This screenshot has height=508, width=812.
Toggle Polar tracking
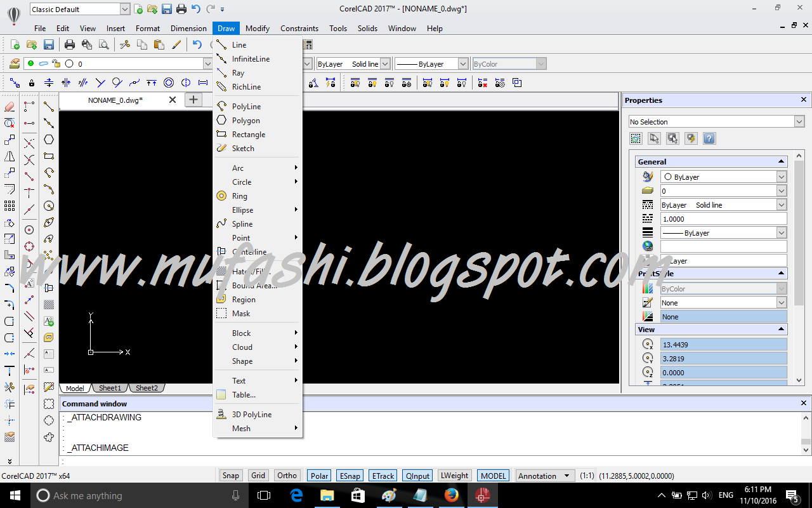pyautogui.click(x=320, y=476)
